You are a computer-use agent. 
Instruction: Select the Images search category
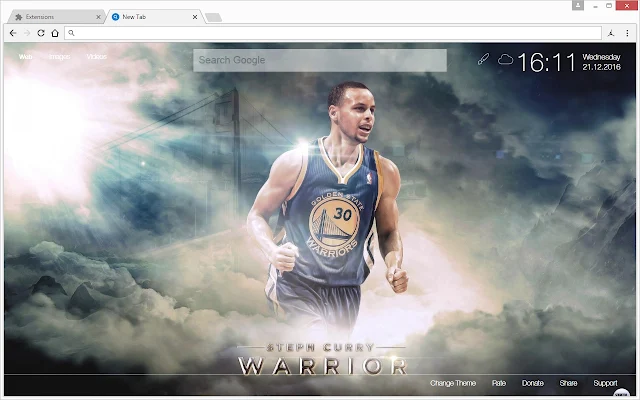tap(59, 57)
